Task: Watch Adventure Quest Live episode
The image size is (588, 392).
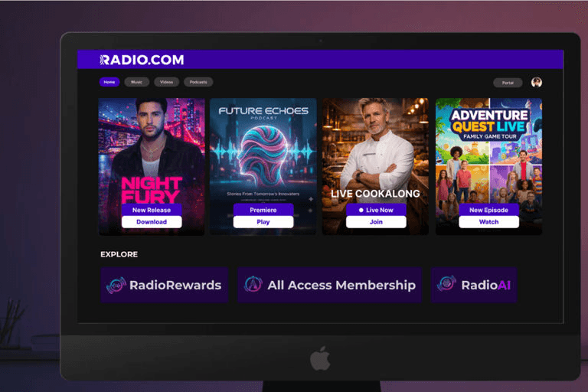Action: (x=489, y=222)
